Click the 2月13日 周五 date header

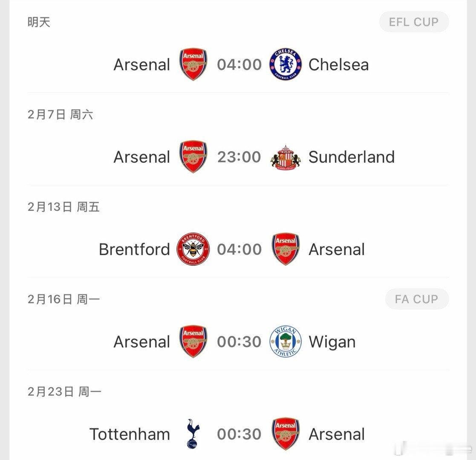pos(63,207)
